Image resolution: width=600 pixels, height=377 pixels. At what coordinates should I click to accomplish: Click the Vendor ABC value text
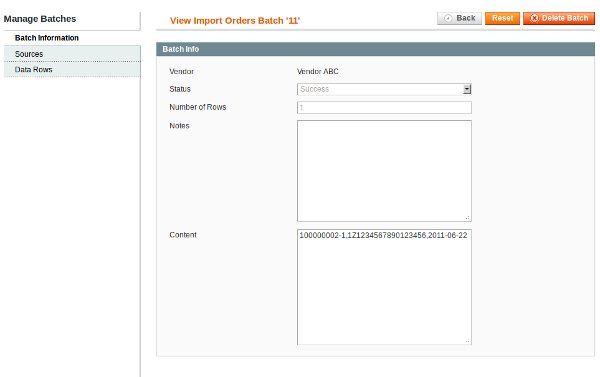[x=318, y=72]
